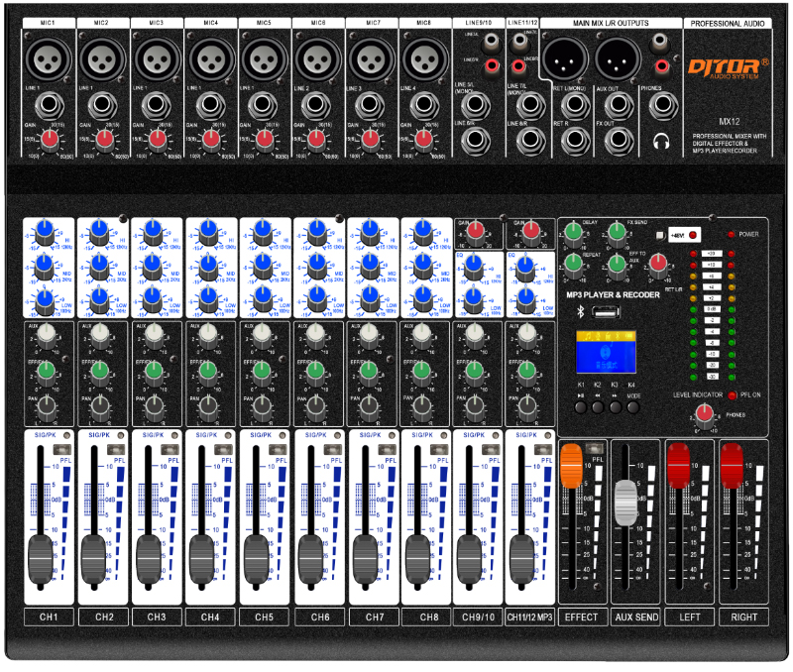Viewport: 793px width, 672px height.
Task: Toggle the PFL button on CH5
Action: [278, 449]
